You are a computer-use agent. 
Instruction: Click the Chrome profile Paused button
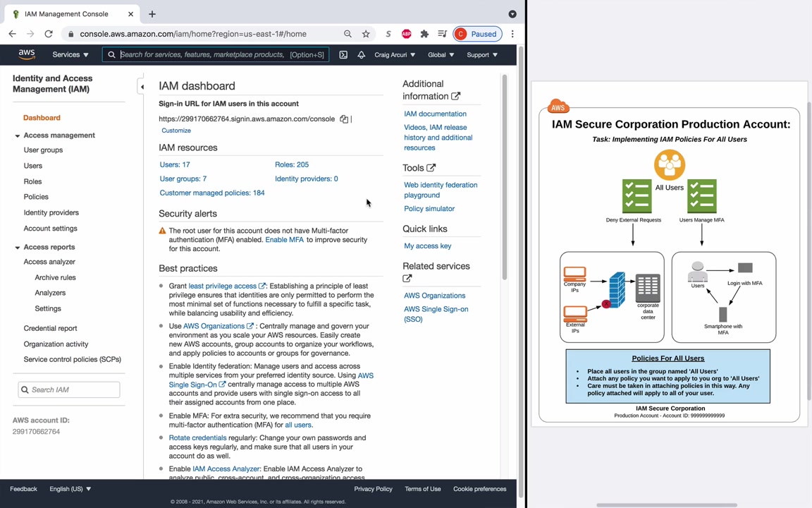(477, 34)
